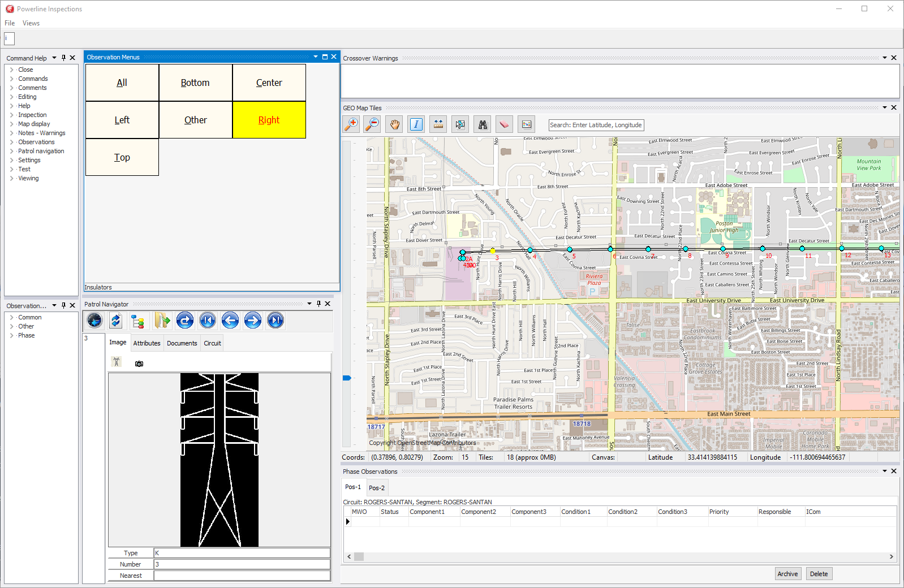Jump to first structure in patrol

point(208,321)
